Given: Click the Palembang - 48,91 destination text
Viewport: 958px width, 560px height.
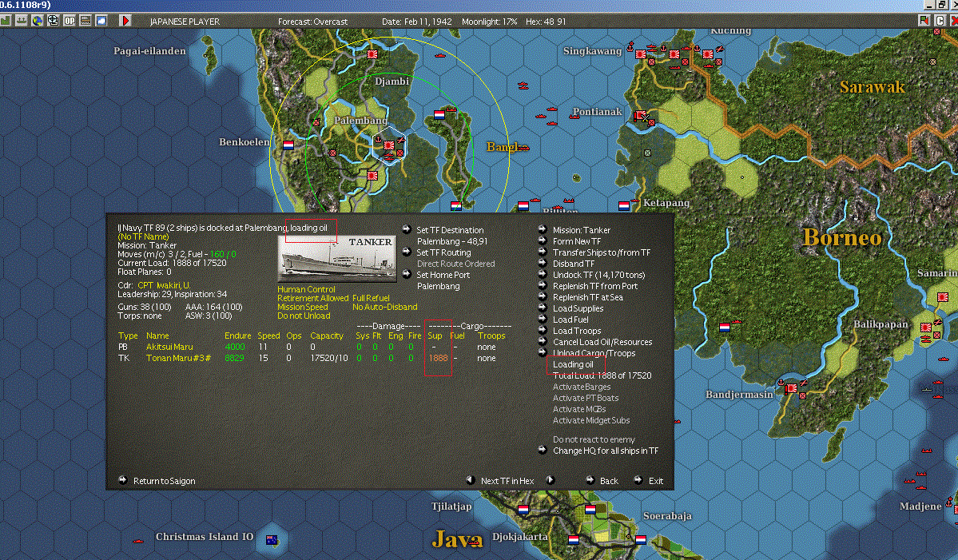Looking at the screenshot, I should pos(452,241).
